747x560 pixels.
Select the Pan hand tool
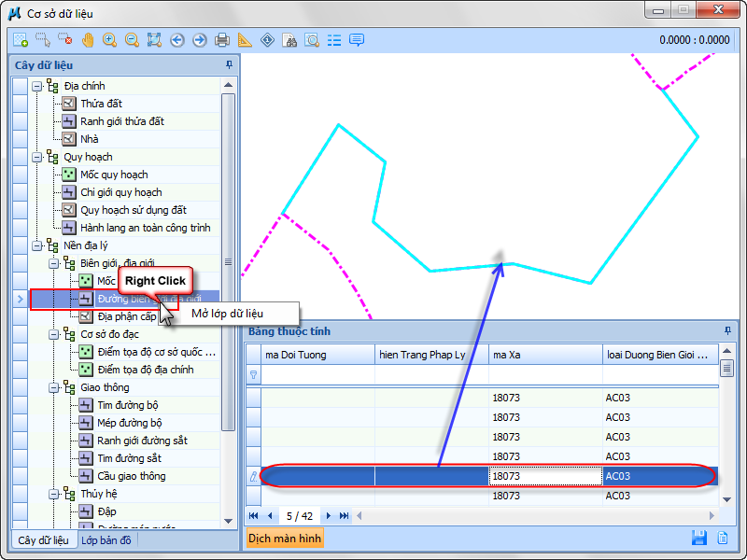tap(88, 40)
